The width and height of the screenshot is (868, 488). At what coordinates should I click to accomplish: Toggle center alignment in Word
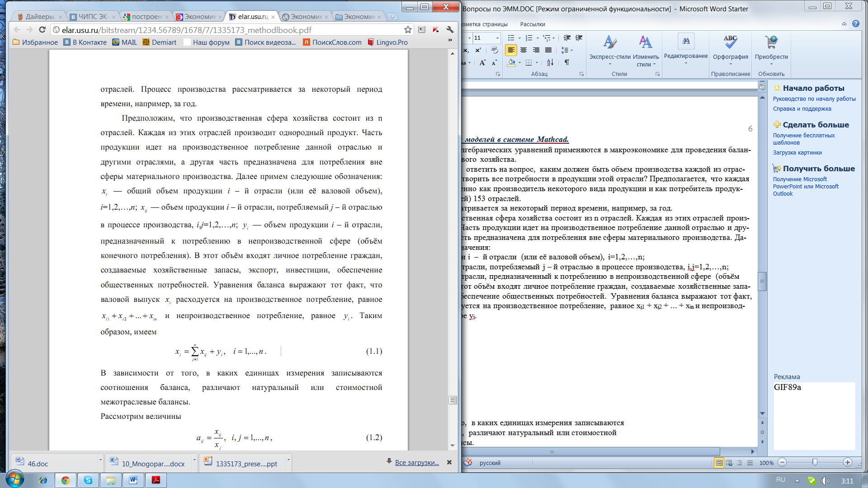coord(524,50)
